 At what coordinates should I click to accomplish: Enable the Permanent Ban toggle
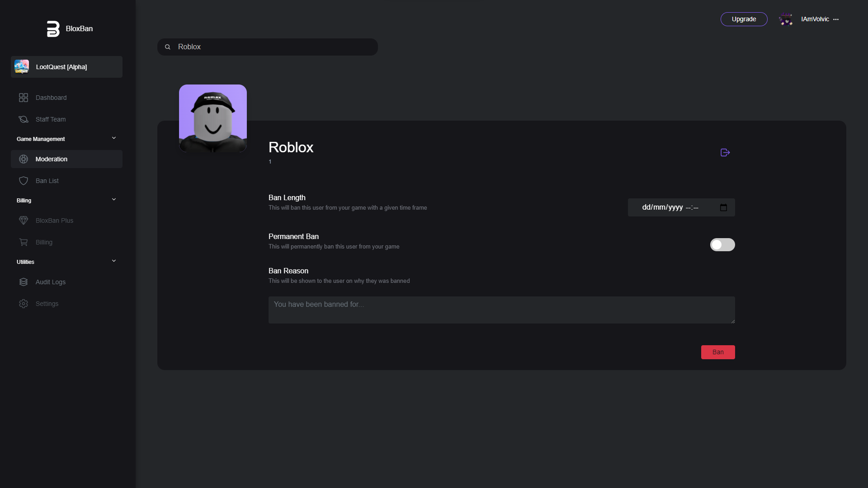point(722,245)
